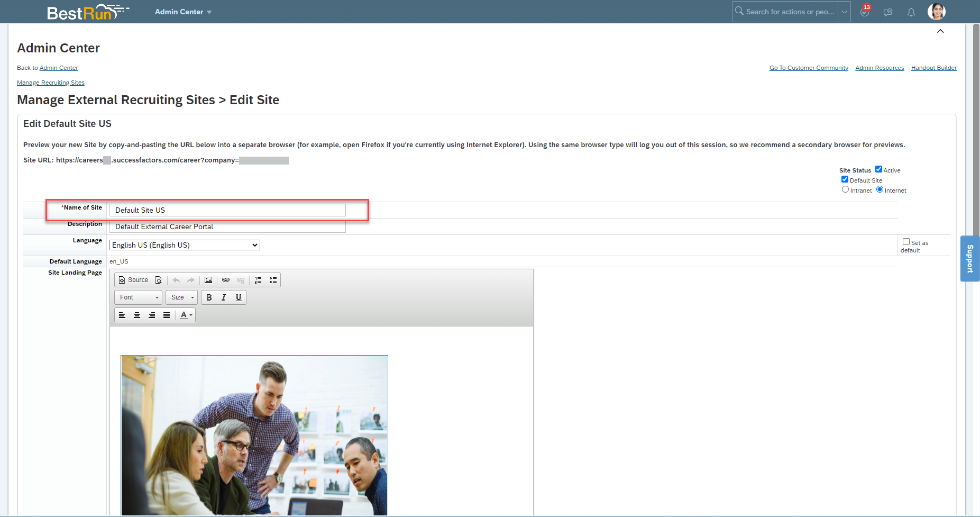Click the Redo arrow in editor toolbar
Viewport: 980px width, 517px height.
191,280
